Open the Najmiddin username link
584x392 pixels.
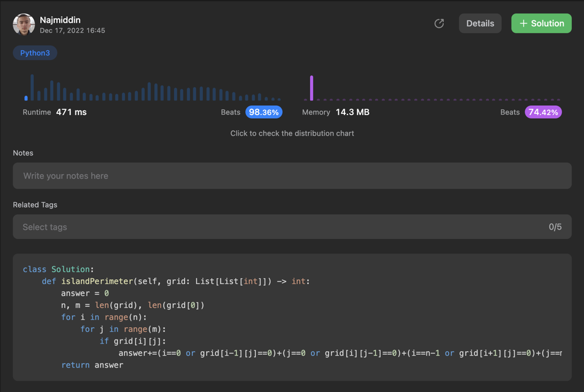point(60,20)
